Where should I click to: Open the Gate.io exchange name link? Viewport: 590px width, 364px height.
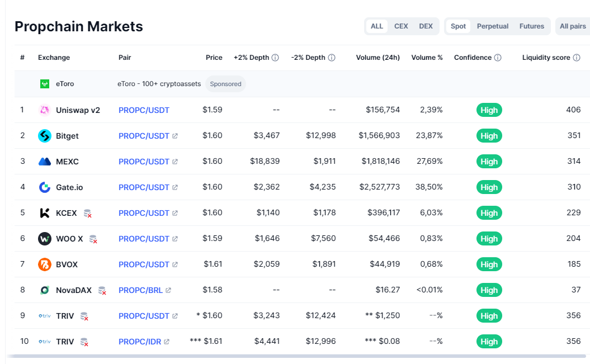point(69,187)
